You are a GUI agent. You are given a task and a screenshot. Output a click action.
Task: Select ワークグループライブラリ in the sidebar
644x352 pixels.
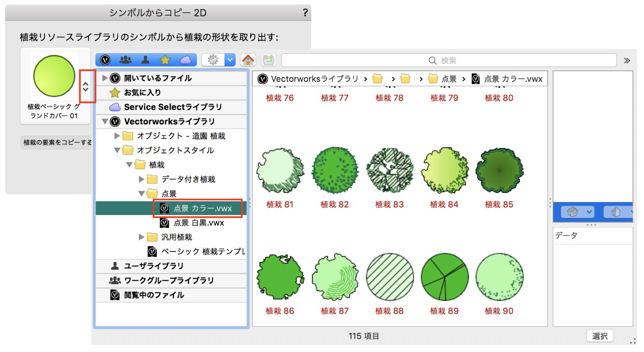(x=171, y=280)
